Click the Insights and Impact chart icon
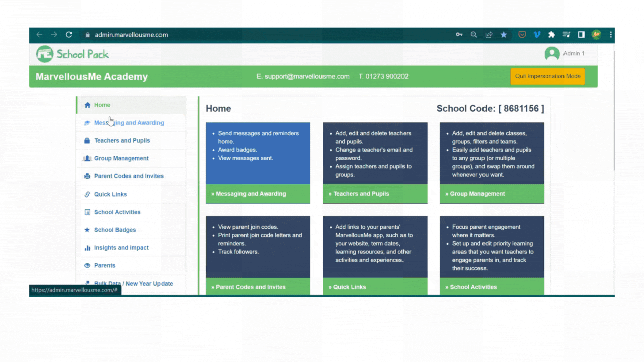 coord(87,248)
